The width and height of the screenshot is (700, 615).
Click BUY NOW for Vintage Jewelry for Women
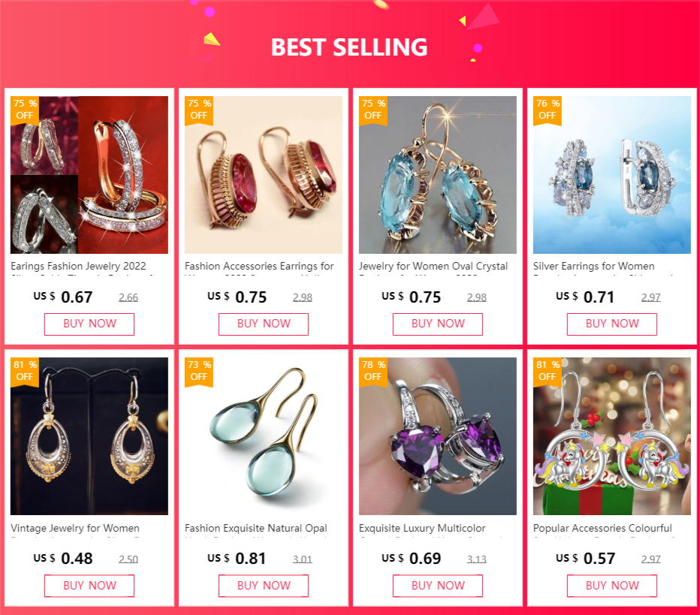pyautogui.click(x=89, y=586)
